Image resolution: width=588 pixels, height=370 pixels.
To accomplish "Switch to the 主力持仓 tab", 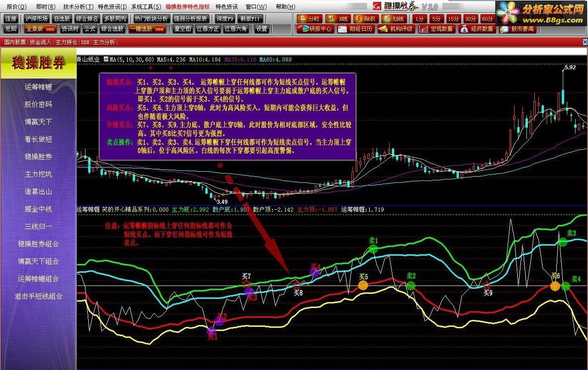I will (67, 42).
